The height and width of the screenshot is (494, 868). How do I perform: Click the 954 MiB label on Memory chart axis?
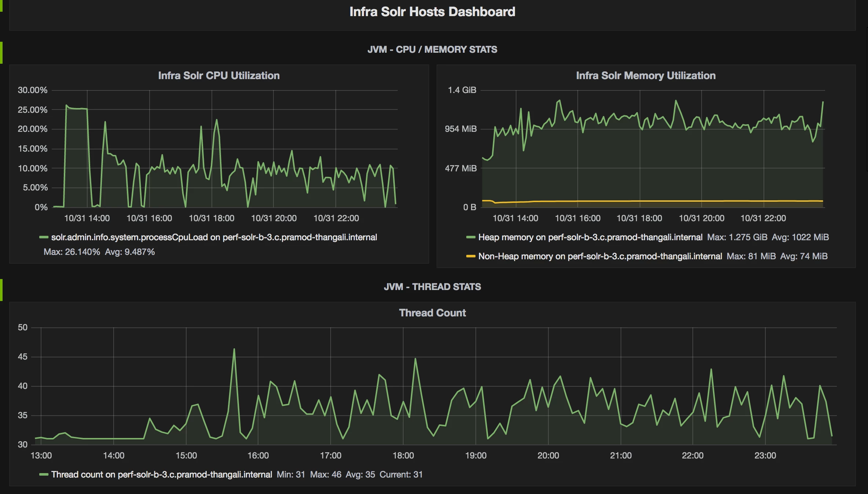[x=461, y=129]
